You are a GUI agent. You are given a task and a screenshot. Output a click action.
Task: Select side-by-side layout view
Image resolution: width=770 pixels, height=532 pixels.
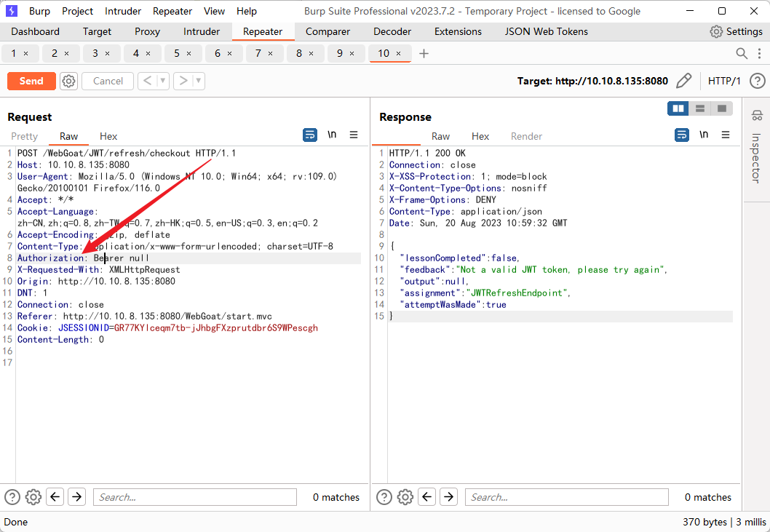coord(678,108)
